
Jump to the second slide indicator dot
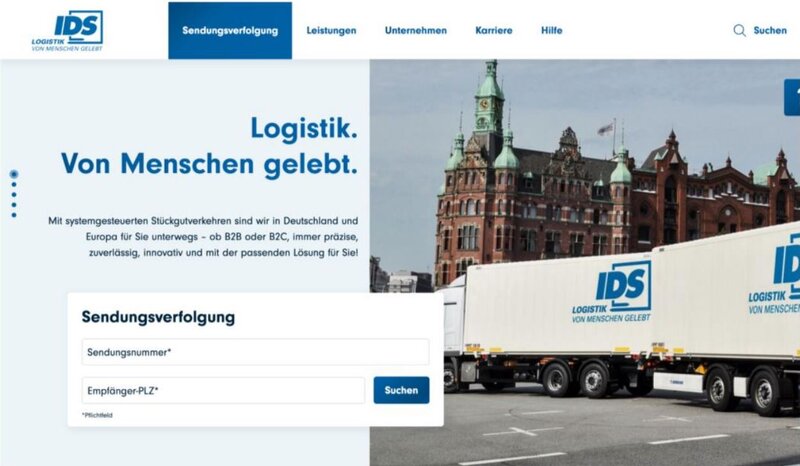click(x=14, y=185)
